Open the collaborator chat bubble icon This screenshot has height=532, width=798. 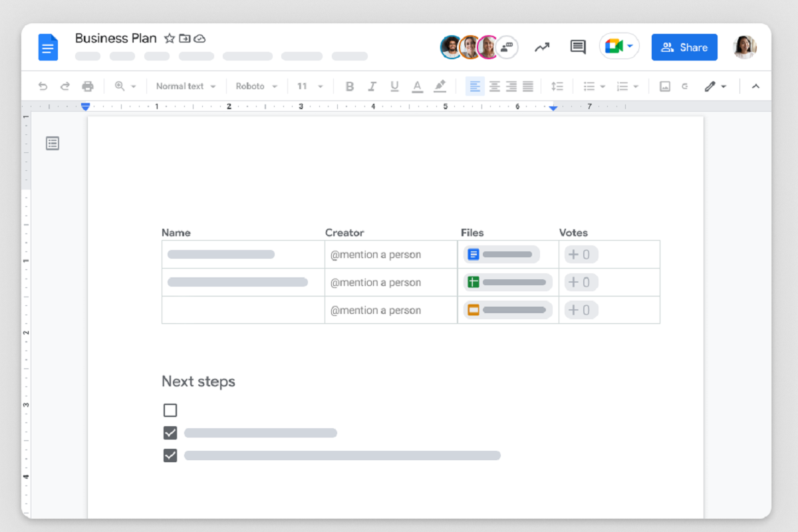click(507, 47)
